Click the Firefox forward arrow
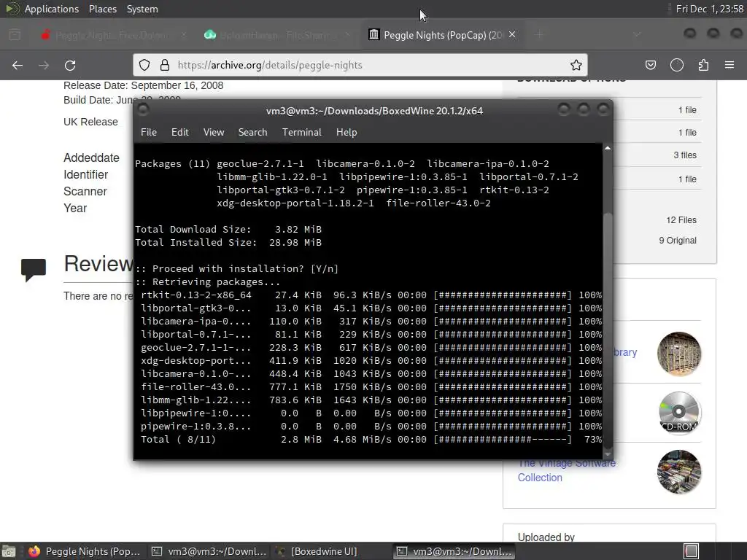The height and width of the screenshot is (560, 747). (44, 65)
